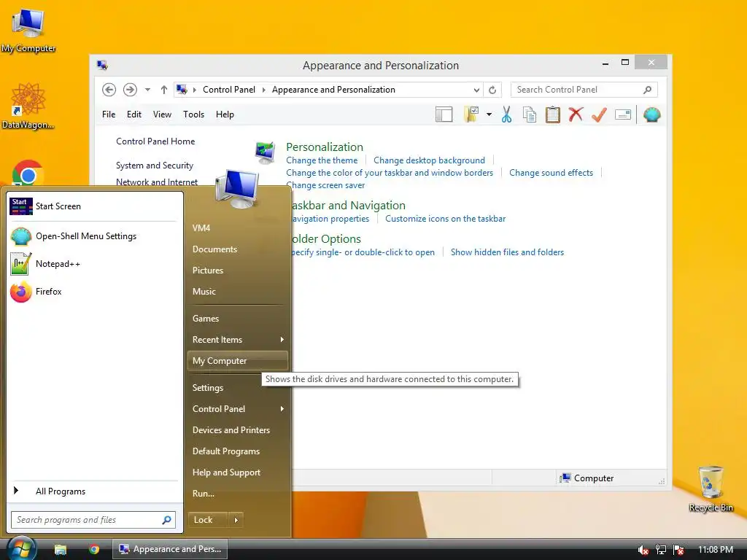The width and height of the screenshot is (747, 560).
Task: Click Change desktop background link
Action: point(429,160)
